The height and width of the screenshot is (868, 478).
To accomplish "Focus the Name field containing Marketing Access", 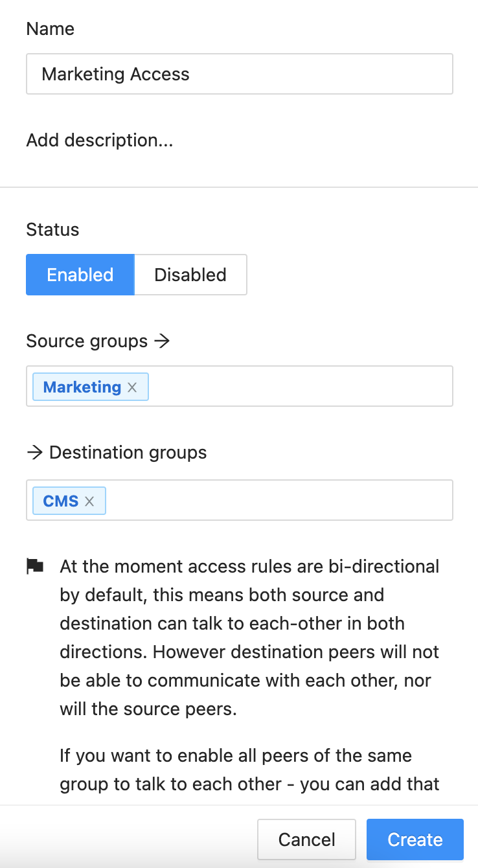I will pos(239,74).
